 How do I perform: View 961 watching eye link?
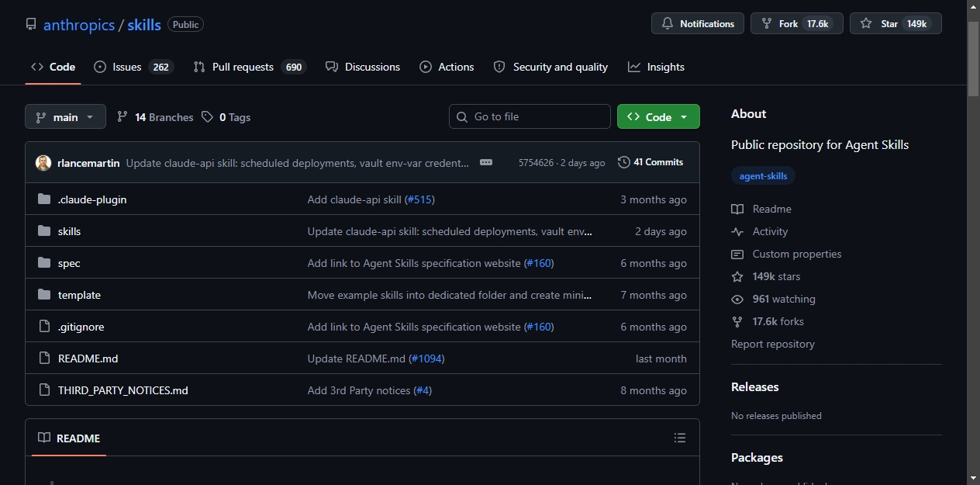pyautogui.click(x=773, y=299)
